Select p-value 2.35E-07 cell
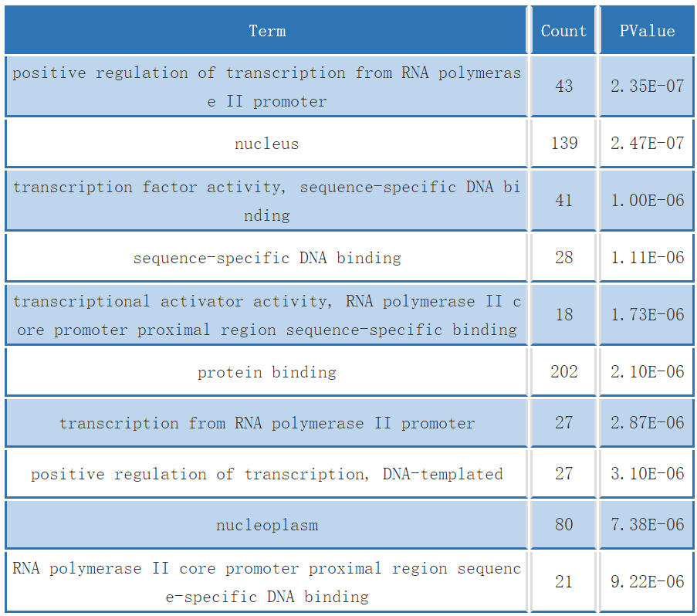The height and width of the screenshot is (616, 697). pyautogui.click(x=647, y=86)
